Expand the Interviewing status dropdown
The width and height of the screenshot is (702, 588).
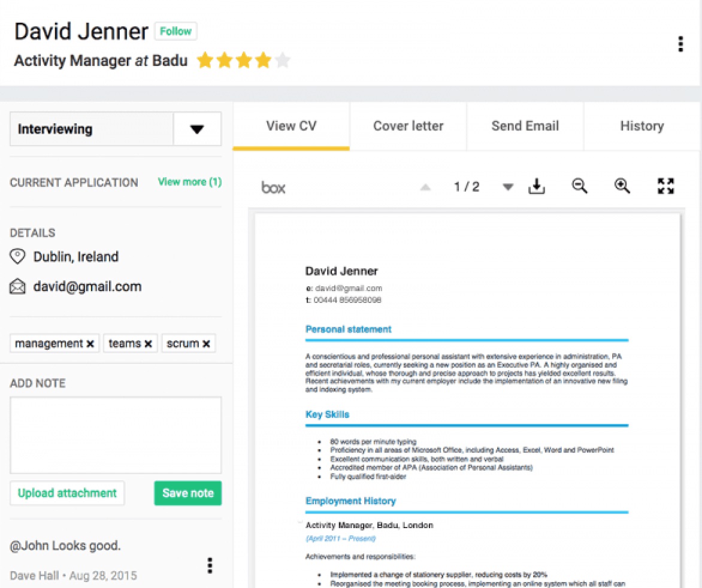[x=197, y=129]
